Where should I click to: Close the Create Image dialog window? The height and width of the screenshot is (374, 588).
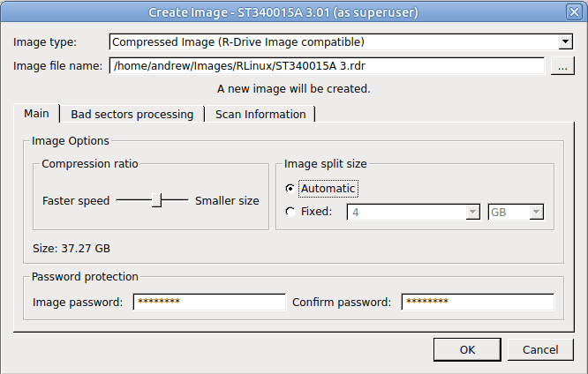pos(574,12)
